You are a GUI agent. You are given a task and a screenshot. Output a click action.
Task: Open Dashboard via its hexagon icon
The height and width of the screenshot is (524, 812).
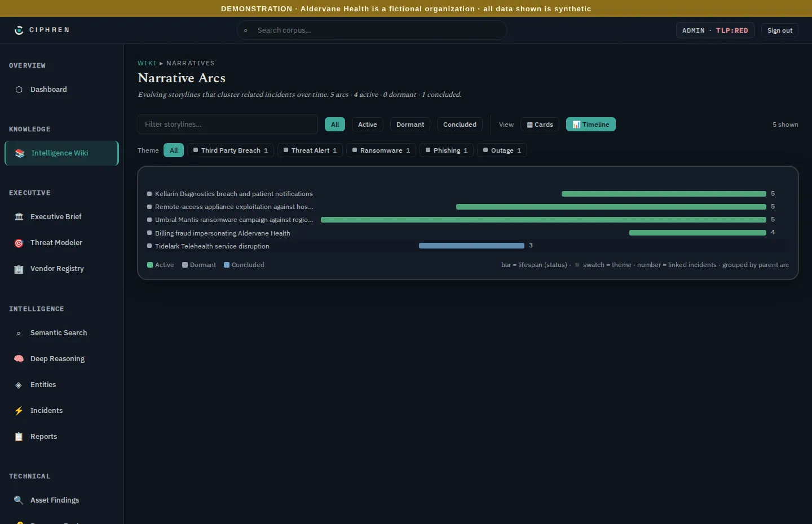click(x=19, y=90)
